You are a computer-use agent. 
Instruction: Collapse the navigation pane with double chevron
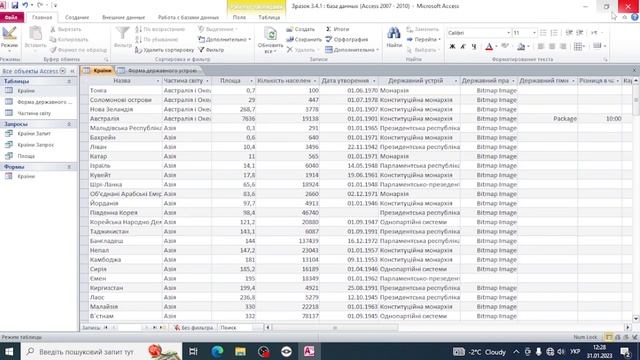[73, 71]
